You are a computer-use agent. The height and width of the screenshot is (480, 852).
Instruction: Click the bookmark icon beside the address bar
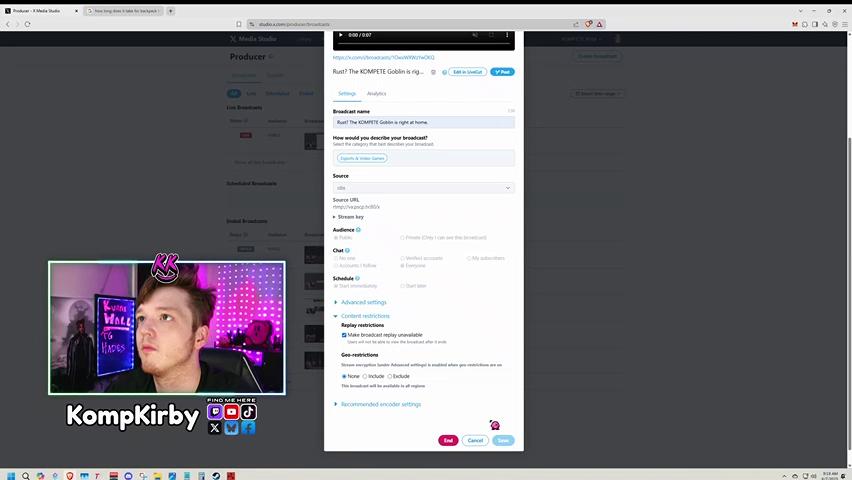tap(239, 24)
